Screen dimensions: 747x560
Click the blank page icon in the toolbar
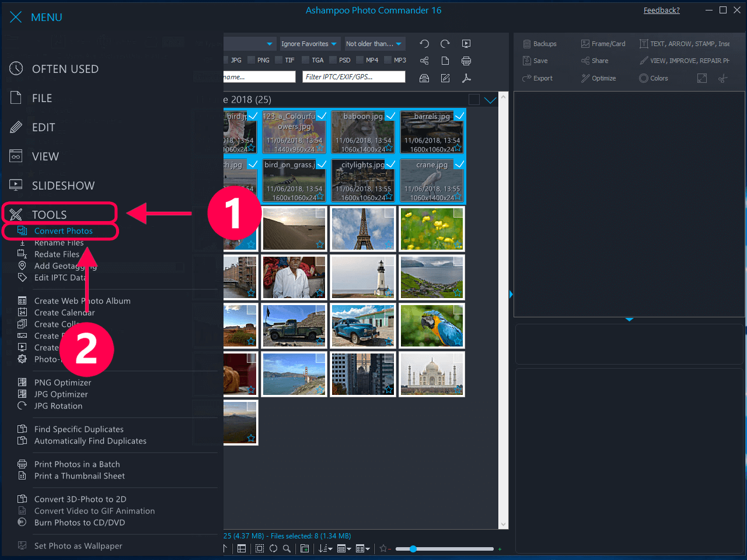click(445, 61)
